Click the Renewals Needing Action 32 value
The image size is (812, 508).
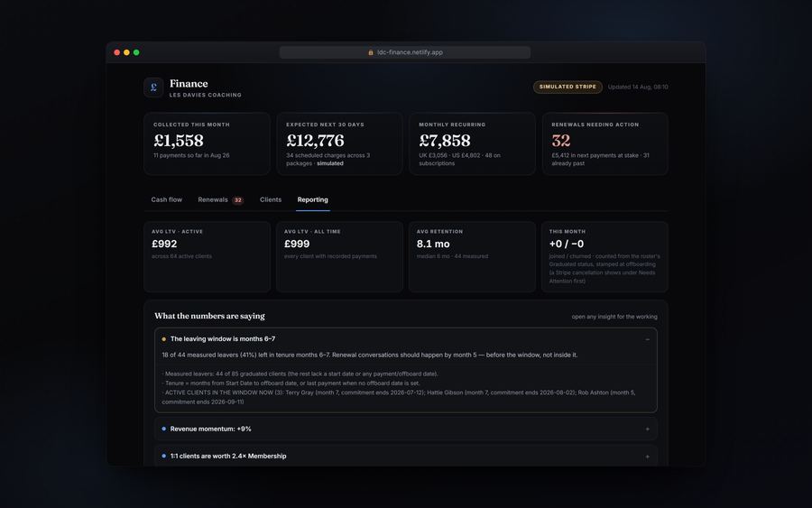[561, 141]
